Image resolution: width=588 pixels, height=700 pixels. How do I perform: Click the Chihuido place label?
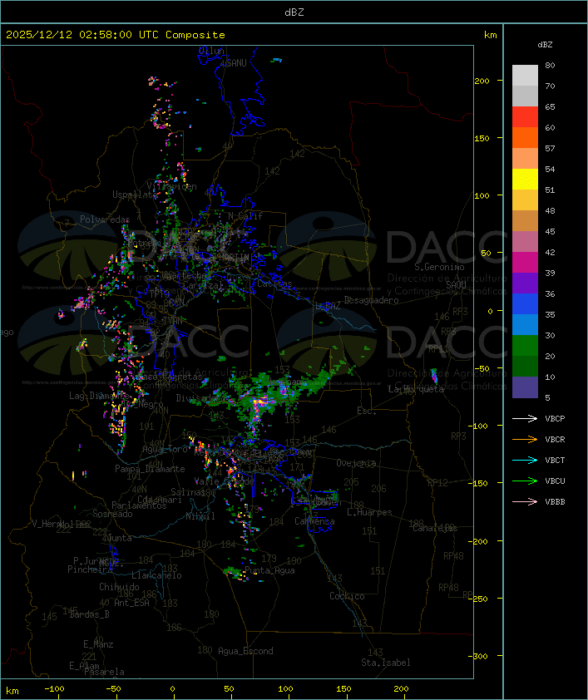coord(119,587)
